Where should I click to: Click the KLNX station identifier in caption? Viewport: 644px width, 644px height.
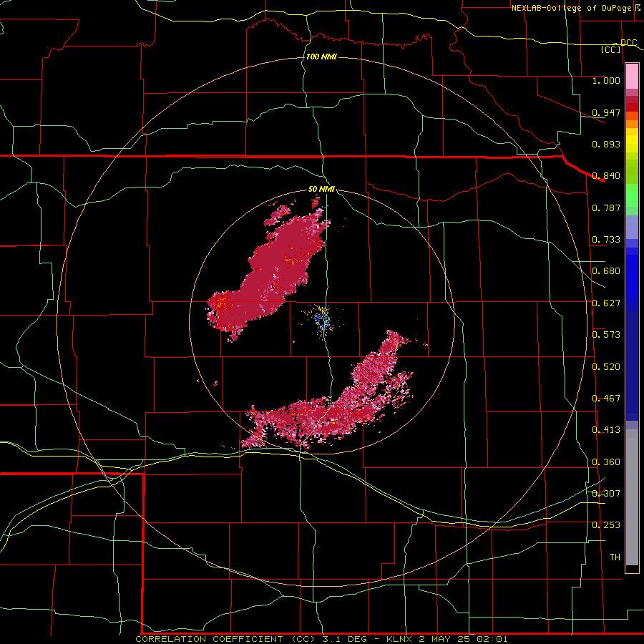click(401, 639)
